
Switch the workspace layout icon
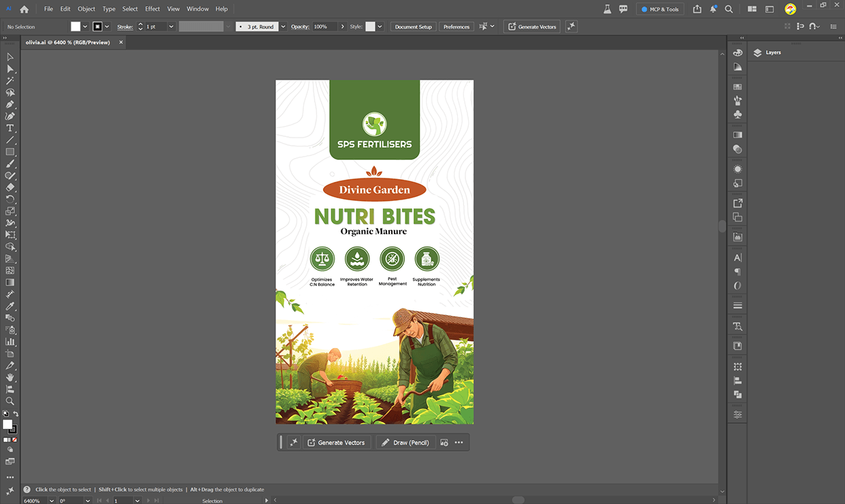[x=769, y=9]
